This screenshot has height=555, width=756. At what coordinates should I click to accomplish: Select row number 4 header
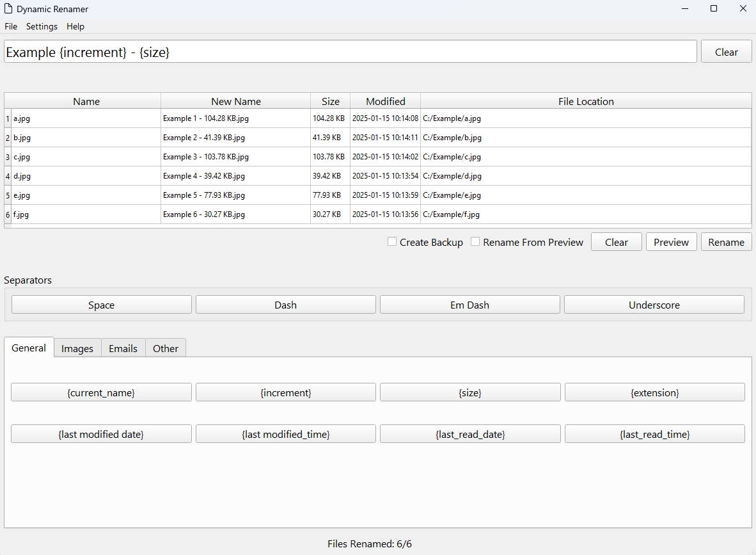[8, 176]
